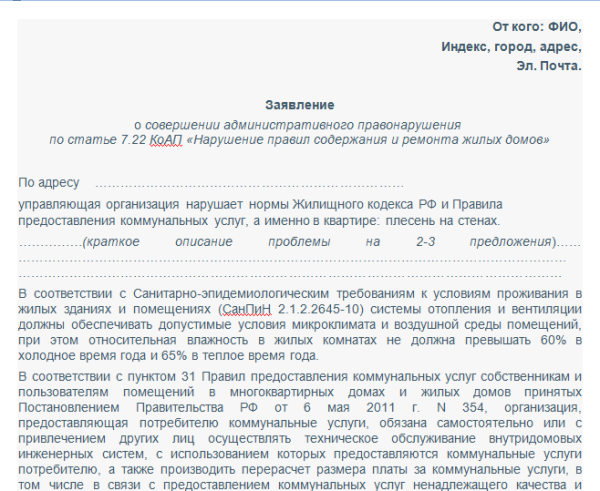Click the phrase "управляющая организация нарушает"
The image size is (600, 491).
tap(130, 204)
